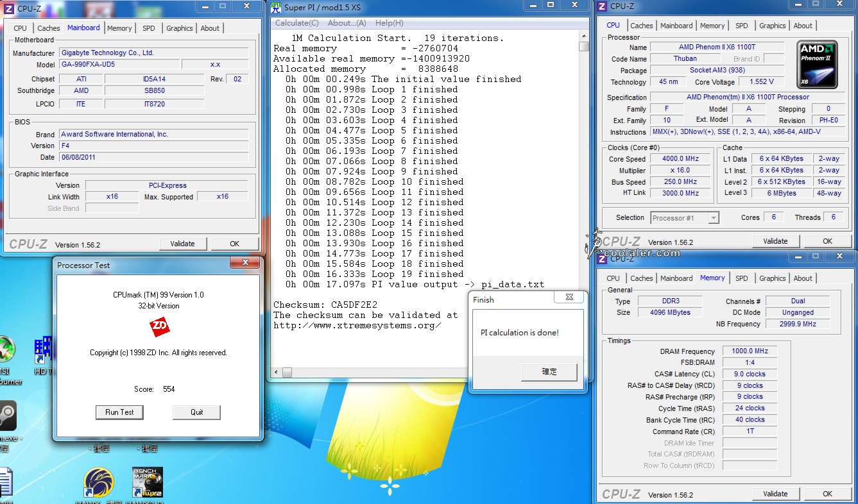Click Super PI horizontal scrollbar left arrow

pos(277,373)
